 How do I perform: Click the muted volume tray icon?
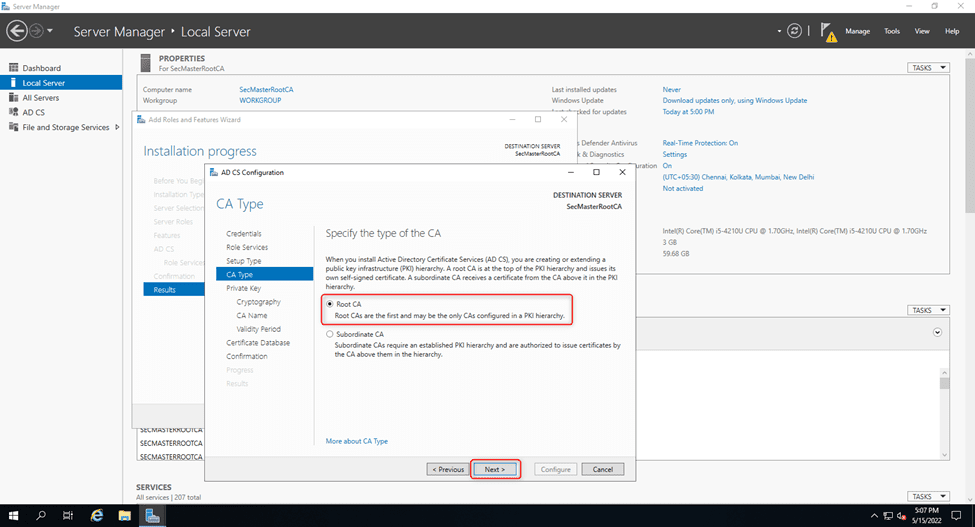(901, 516)
